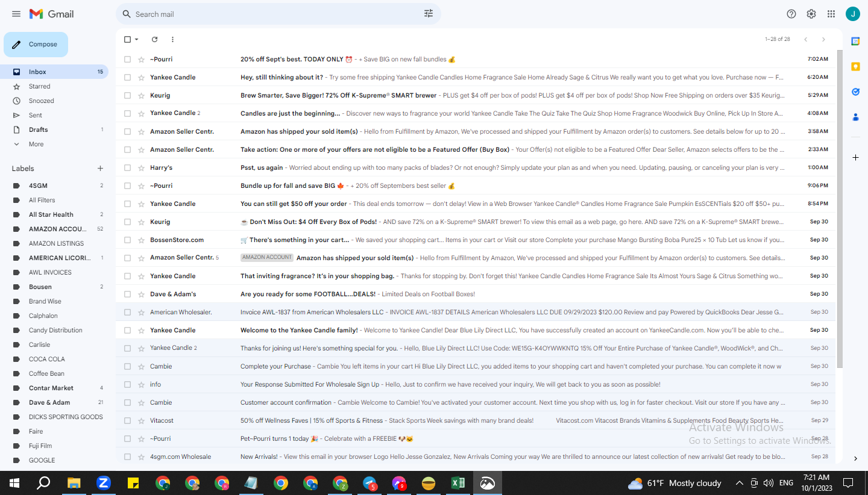Viewport: 868px width, 495px height.
Task: Open the 'Welcome to the Yankee Candle family!' email
Action: pos(476,330)
